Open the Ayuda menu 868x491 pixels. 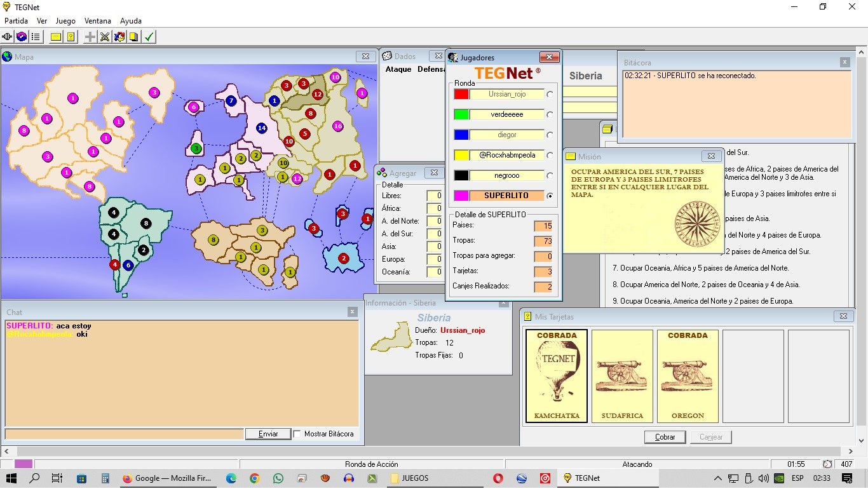pyautogui.click(x=131, y=21)
